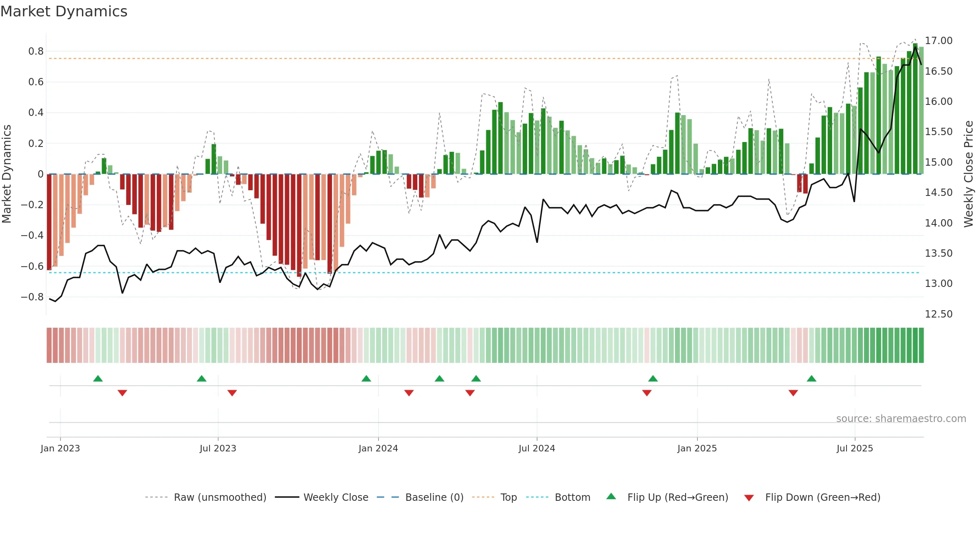Click the darkest green end of the heatmap strip
Screen dimensions: 980x551
[x=921, y=345]
